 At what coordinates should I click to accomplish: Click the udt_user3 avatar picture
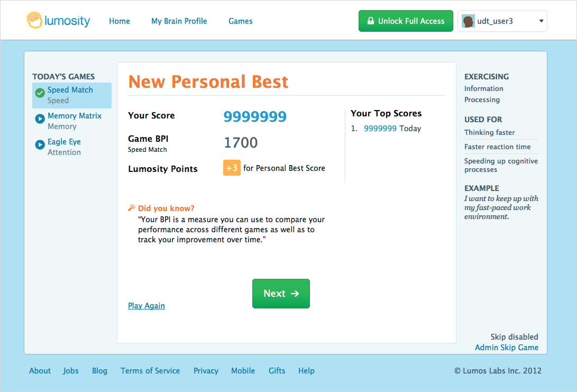[468, 21]
